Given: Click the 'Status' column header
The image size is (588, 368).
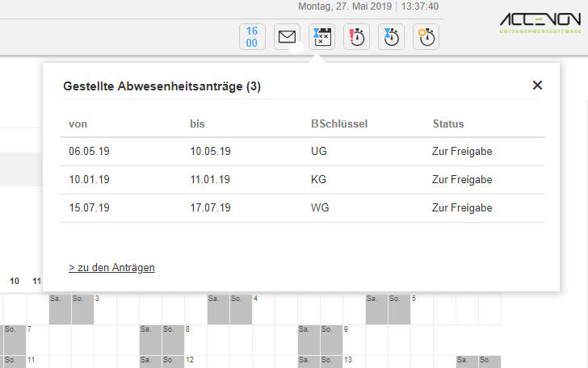Looking at the screenshot, I should 448,123.
